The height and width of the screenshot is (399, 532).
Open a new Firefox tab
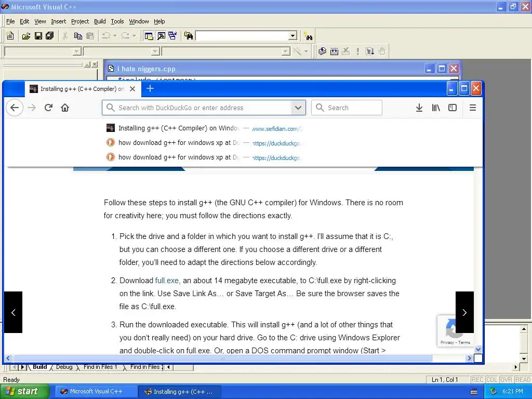[x=150, y=88]
